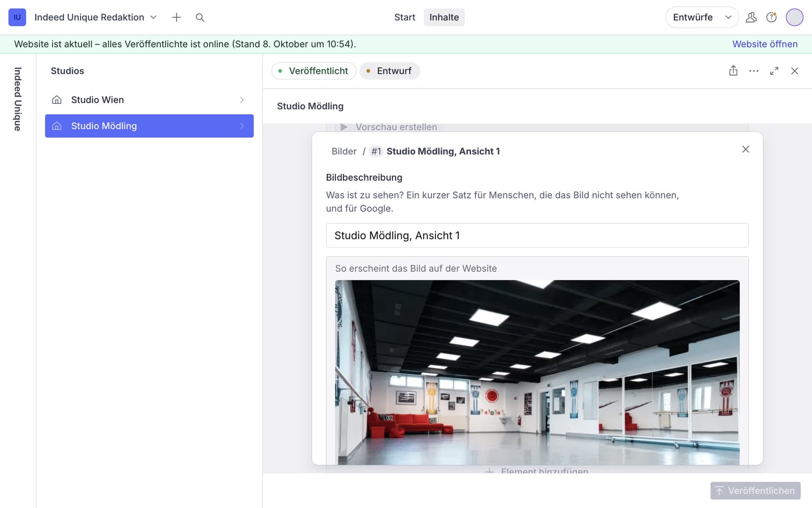The height and width of the screenshot is (508, 812).
Task: Click the 'So erscheint das Bild auf der Website' label
Action: [416, 269]
